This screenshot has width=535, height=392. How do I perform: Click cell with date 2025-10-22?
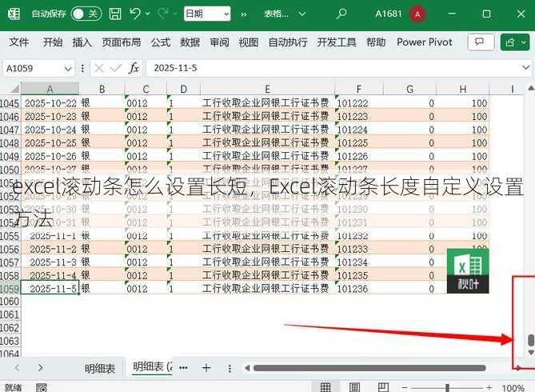click(x=50, y=103)
